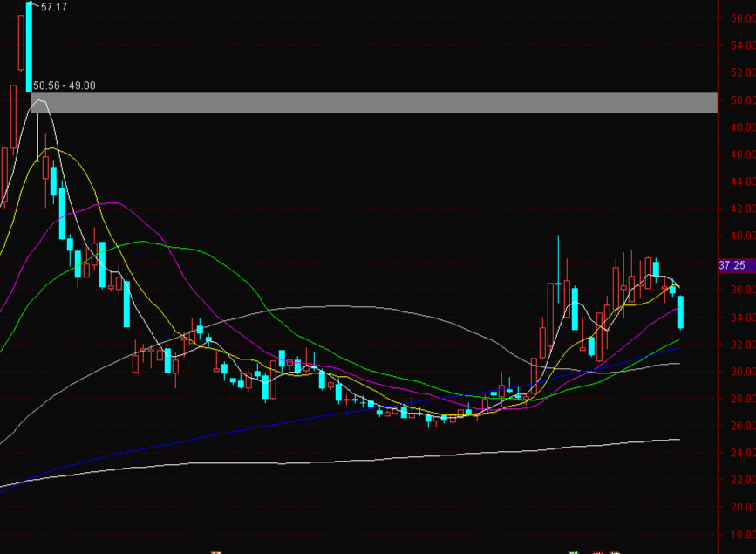
Task: Click the candle with long wick reaching 40.00
Action: (558, 269)
